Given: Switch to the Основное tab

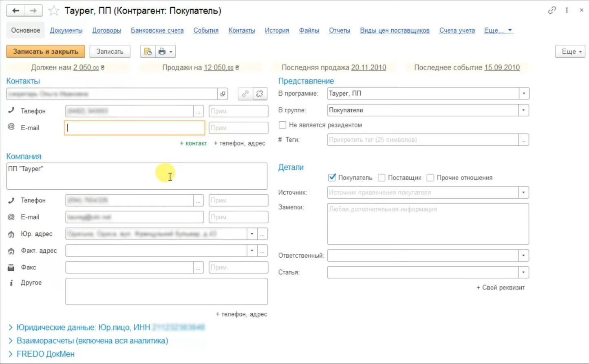Looking at the screenshot, I should (x=26, y=31).
